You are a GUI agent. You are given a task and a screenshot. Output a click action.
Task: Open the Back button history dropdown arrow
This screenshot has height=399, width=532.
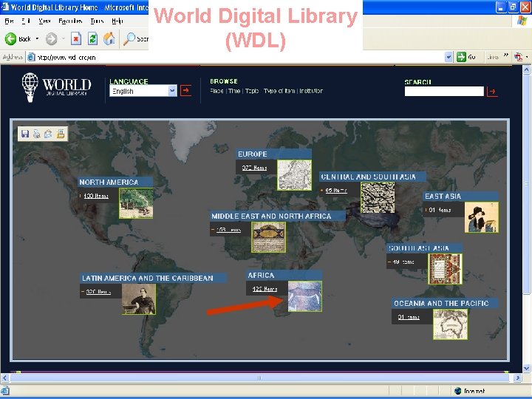pos(37,38)
